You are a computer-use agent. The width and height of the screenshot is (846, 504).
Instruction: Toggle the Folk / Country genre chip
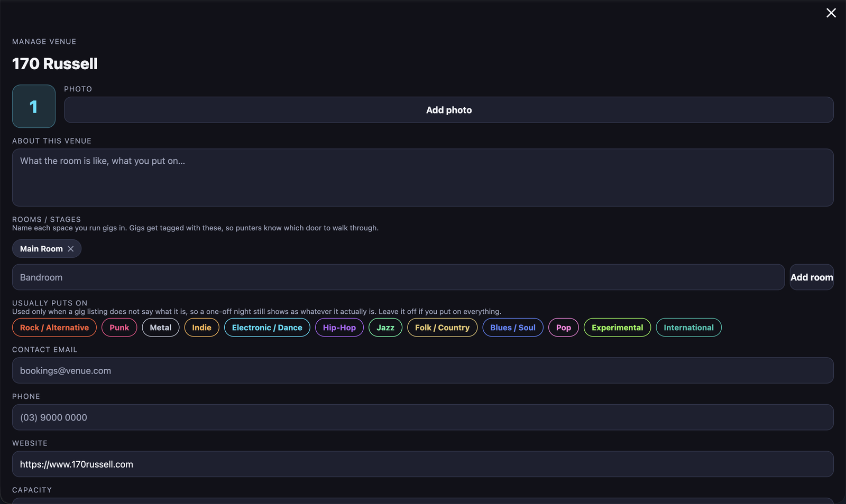[442, 328]
